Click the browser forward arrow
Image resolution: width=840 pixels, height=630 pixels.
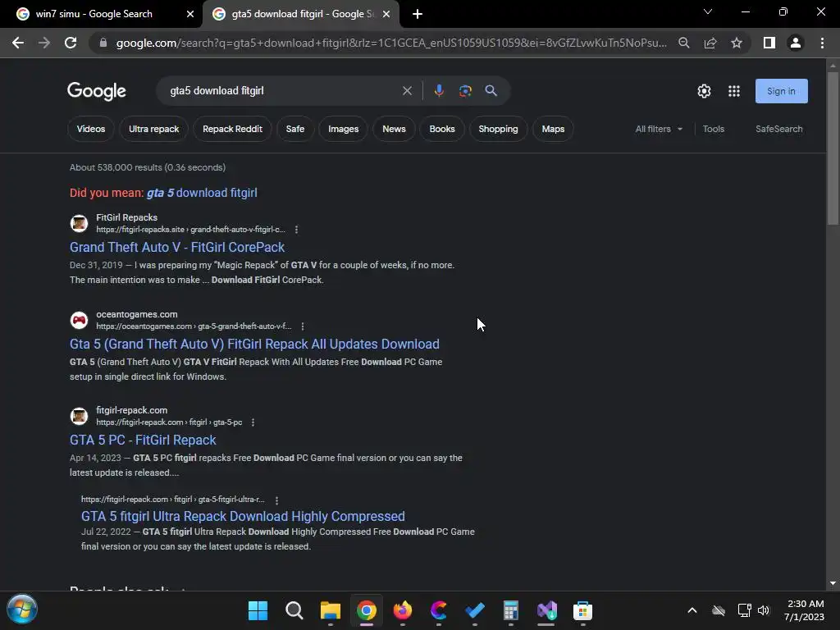pyautogui.click(x=44, y=43)
